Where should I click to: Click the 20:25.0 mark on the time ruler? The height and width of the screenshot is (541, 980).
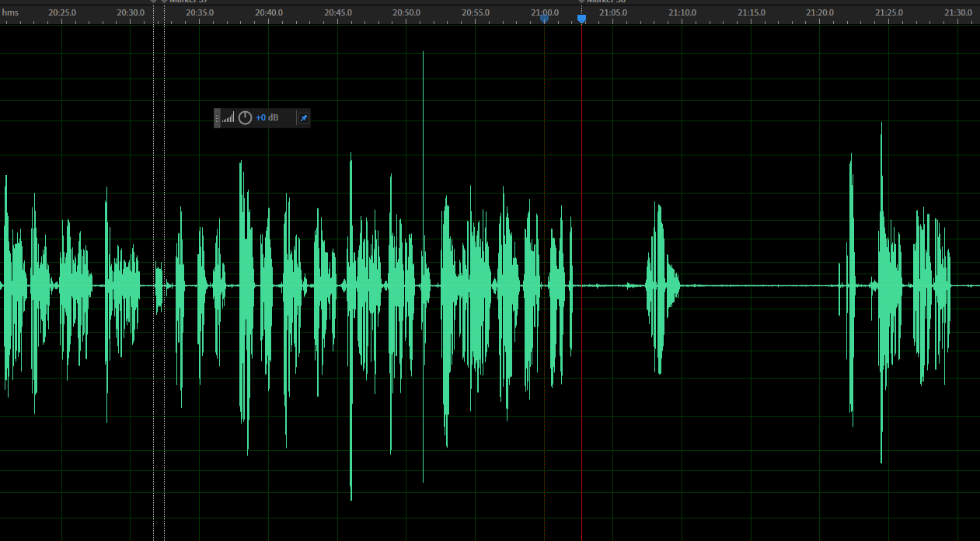[62, 12]
